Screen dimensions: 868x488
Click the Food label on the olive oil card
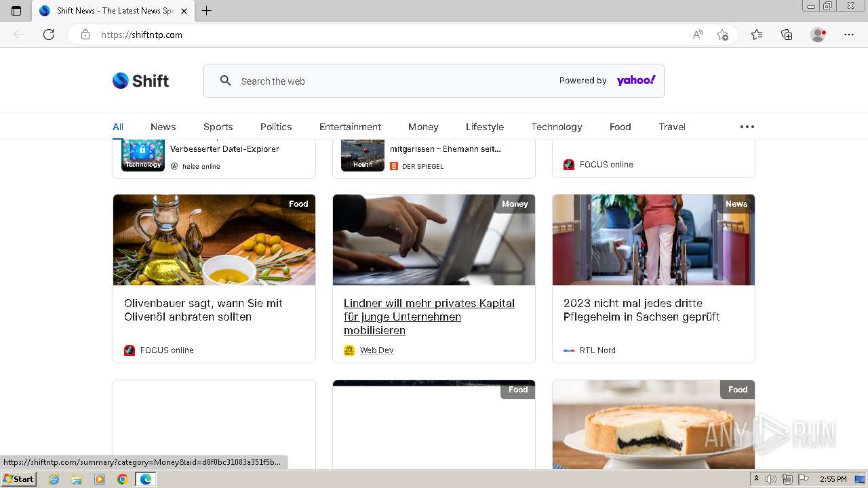coord(298,203)
